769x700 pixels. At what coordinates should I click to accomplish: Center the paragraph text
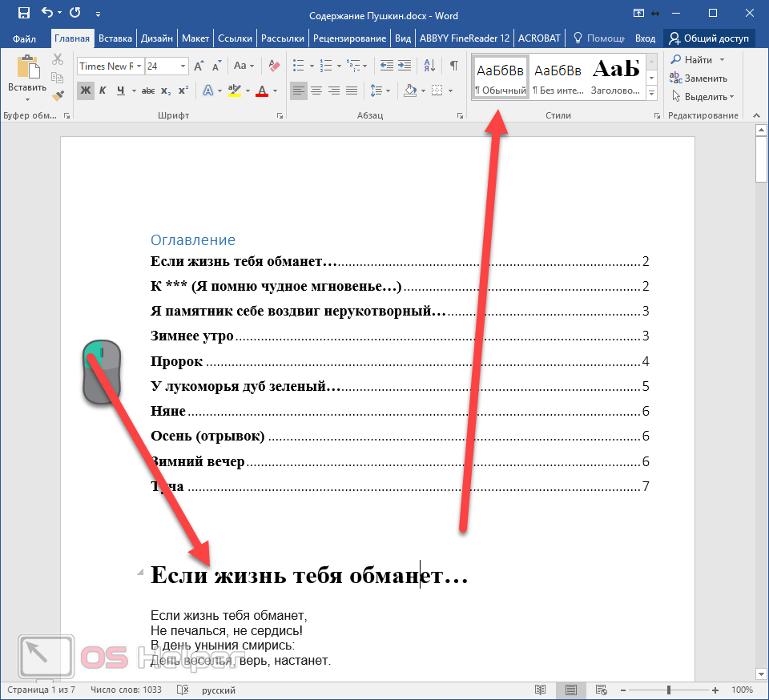pyautogui.click(x=316, y=91)
